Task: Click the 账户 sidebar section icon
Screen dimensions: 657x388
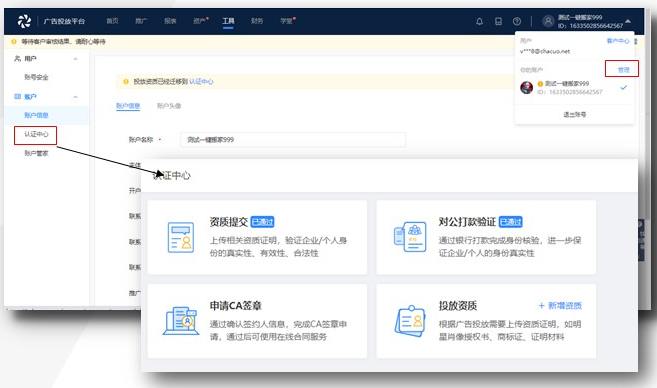Action: click(17, 97)
